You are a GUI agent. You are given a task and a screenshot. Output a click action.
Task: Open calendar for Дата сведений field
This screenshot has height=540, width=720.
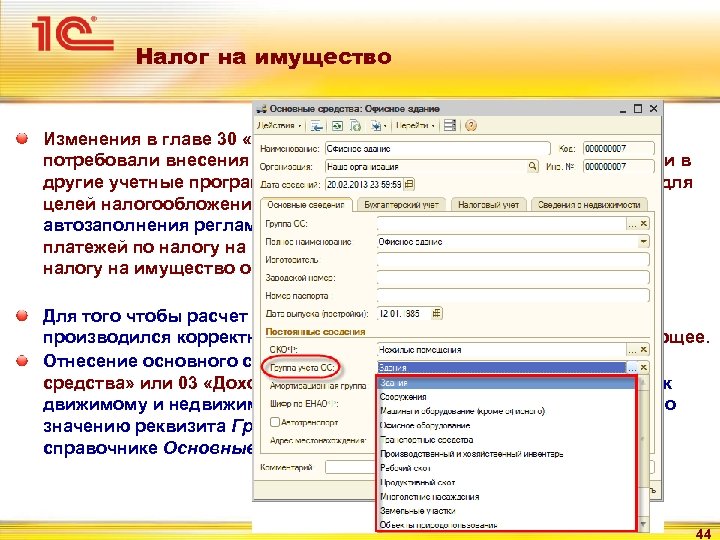point(409,184)
